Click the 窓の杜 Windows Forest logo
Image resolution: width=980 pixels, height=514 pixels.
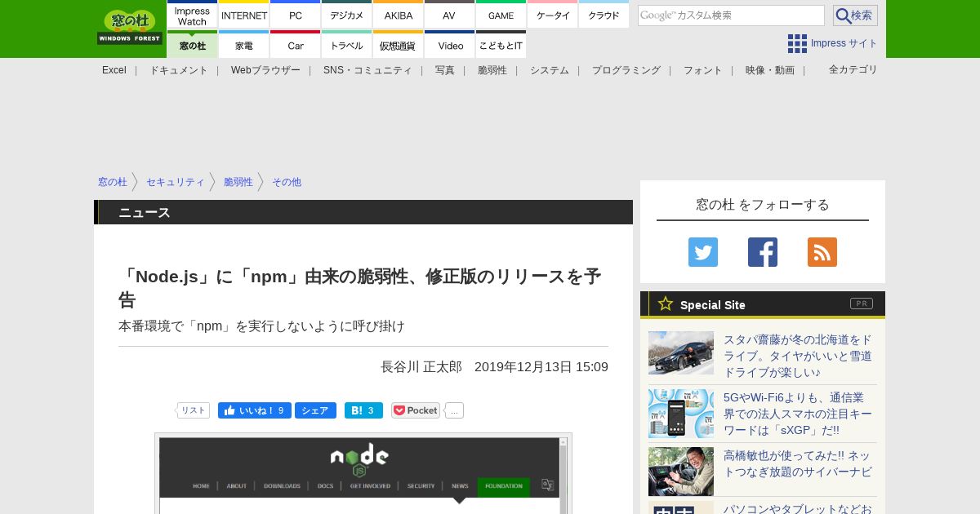pyautogui.click(x=130, y=27)
